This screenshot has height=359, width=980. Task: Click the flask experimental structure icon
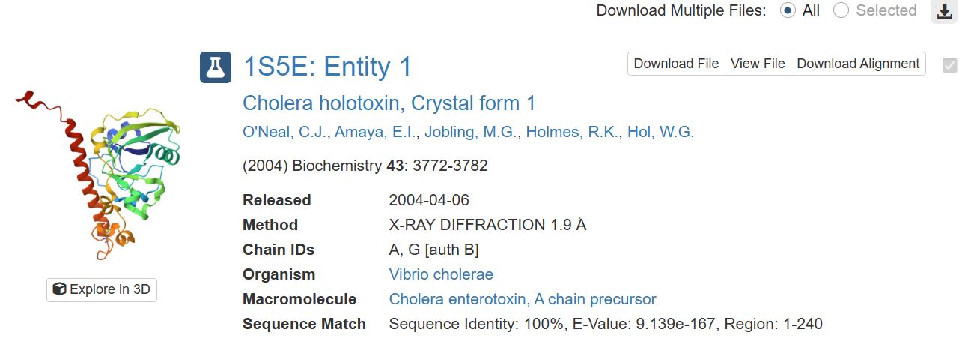[x=216, y=67]
